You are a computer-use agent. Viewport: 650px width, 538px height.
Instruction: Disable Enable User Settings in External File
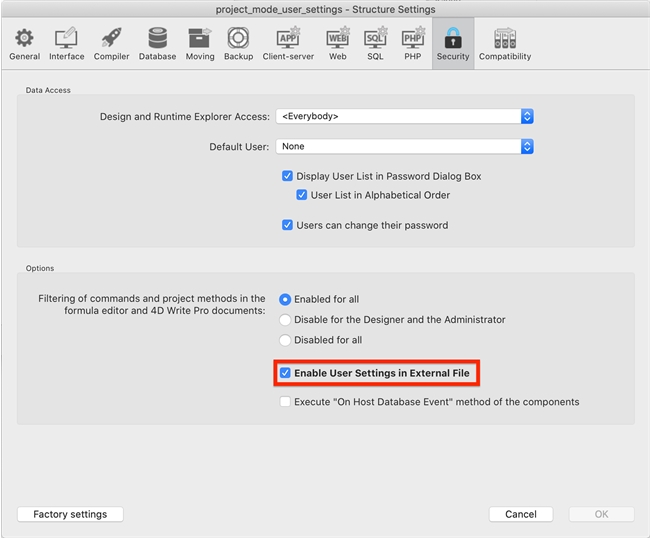pyautogui.click(x=286, y=373)
